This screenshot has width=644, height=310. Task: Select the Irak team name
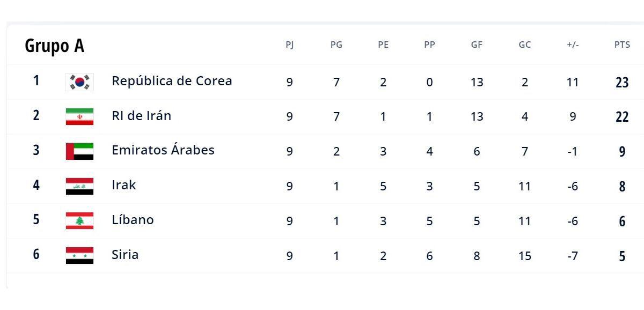(123, 185)
